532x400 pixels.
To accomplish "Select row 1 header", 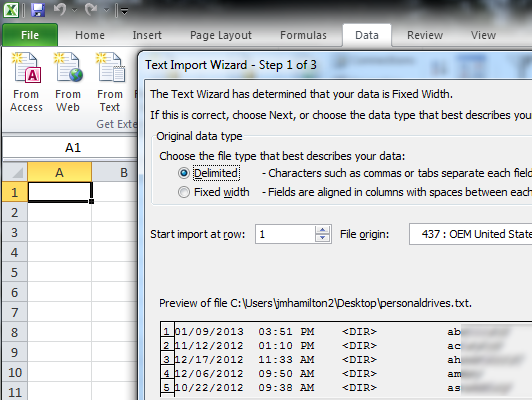I will tap(15, 192).
